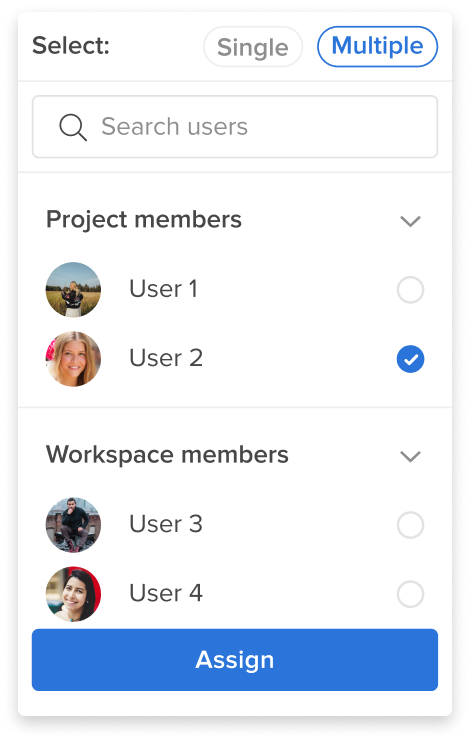Select the User 2 name text
Screen dimensions: 470x740
166,358
